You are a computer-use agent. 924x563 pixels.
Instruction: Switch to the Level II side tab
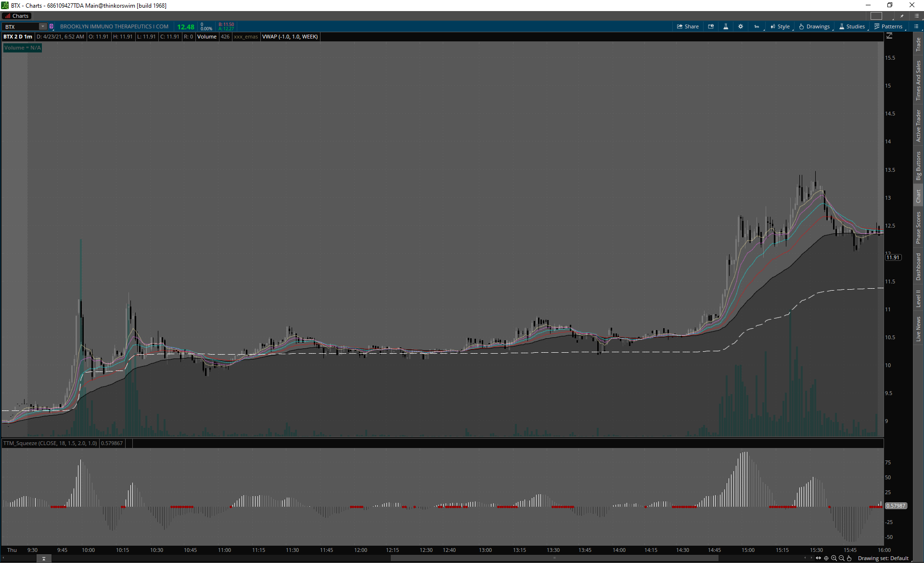click(x=918, y=298)
